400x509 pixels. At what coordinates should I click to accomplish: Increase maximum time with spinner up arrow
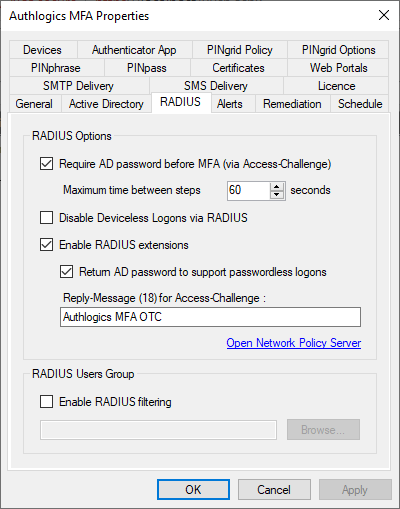(277, 187)
